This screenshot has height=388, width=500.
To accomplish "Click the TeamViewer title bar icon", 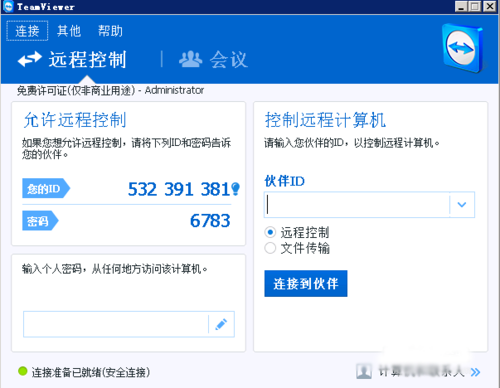I will 7,6.
